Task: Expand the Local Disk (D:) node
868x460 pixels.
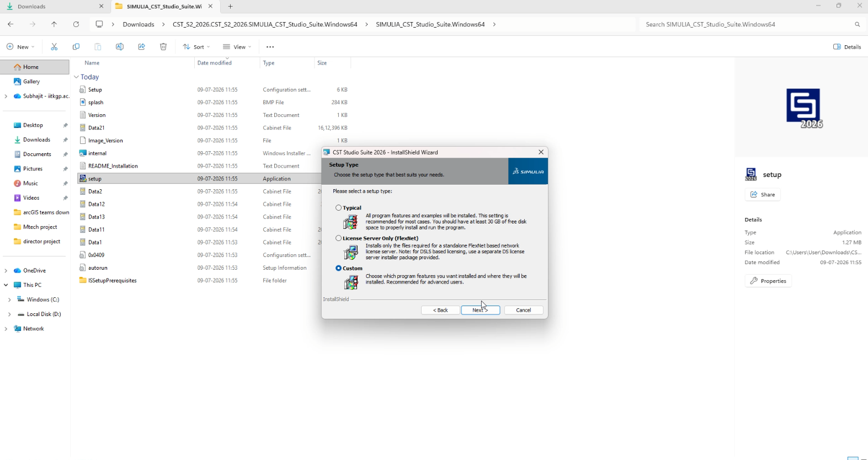Action: point(9,314)
